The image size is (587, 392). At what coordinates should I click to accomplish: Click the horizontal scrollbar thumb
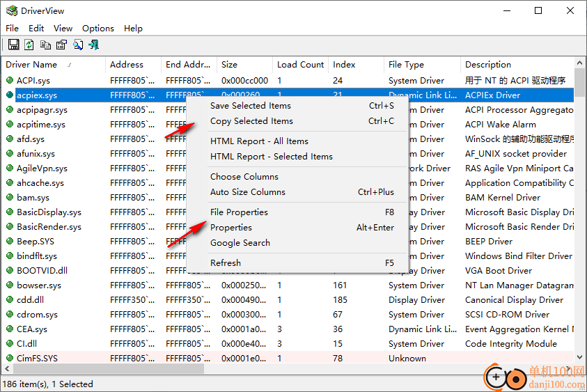[x=109, y=369]
